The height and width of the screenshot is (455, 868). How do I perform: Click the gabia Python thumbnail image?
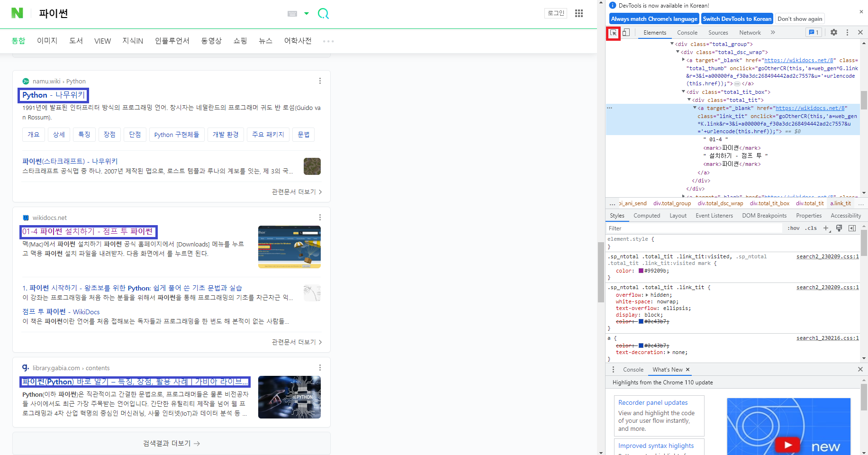(289, 397)
